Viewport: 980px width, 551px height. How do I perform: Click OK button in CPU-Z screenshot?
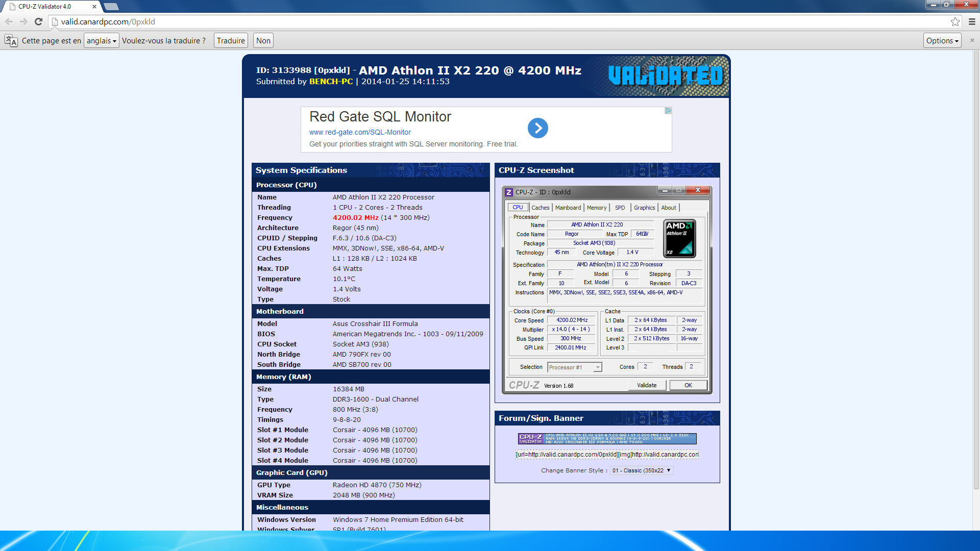pos(688,385)
